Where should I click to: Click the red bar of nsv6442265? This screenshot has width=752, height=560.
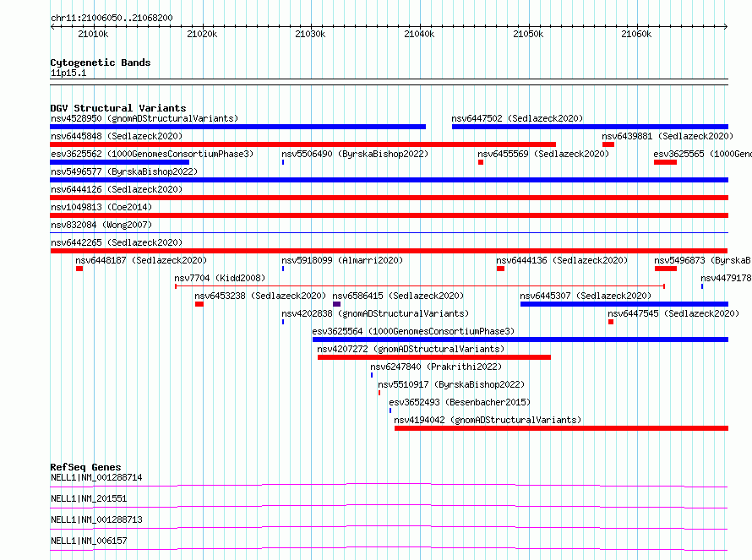389,251
